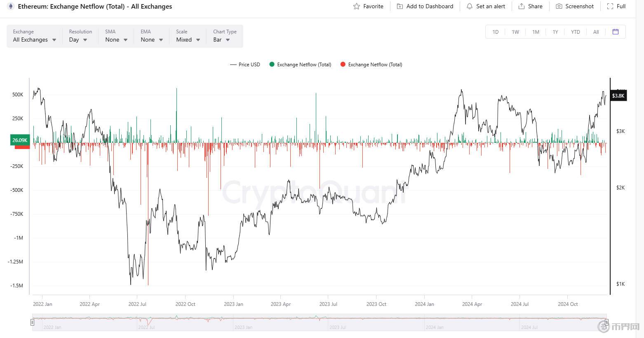Switch to the 1Y time range tab
Image resolution: width=644 pixels, height=338 pixels.
[555, 32]
